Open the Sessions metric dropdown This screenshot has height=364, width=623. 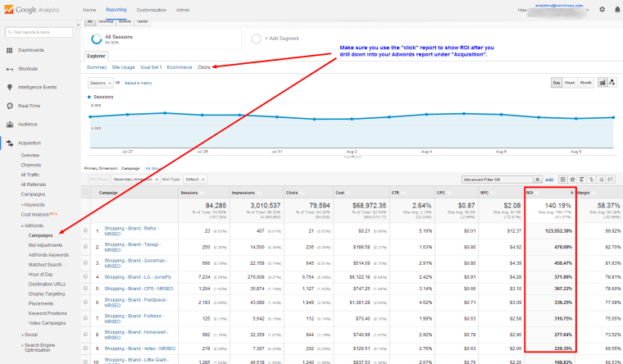100,83
